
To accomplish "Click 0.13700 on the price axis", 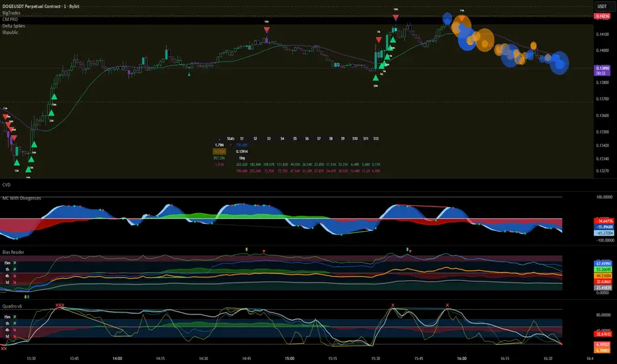I will pos(602,99).
